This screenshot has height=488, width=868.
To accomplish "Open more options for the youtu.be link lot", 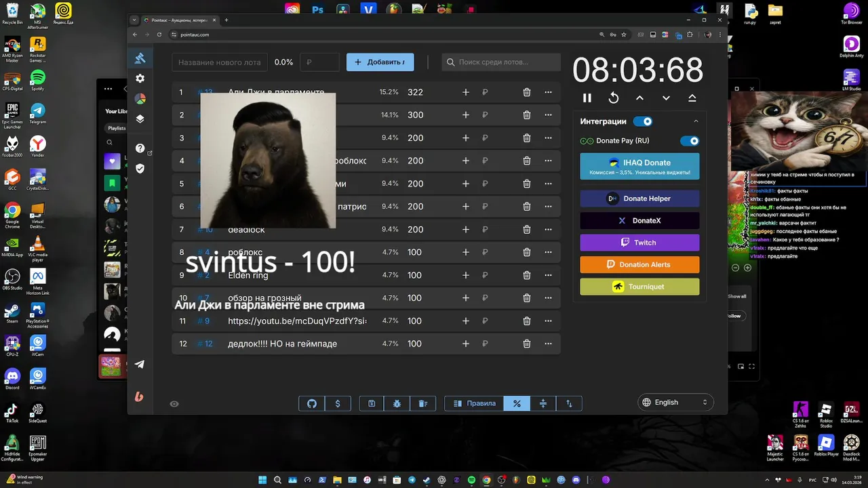I will (548, 321).
